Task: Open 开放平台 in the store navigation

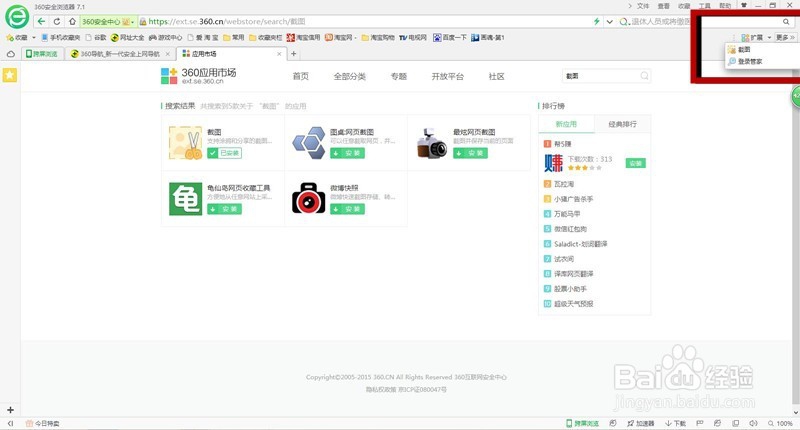Action: 447,76
